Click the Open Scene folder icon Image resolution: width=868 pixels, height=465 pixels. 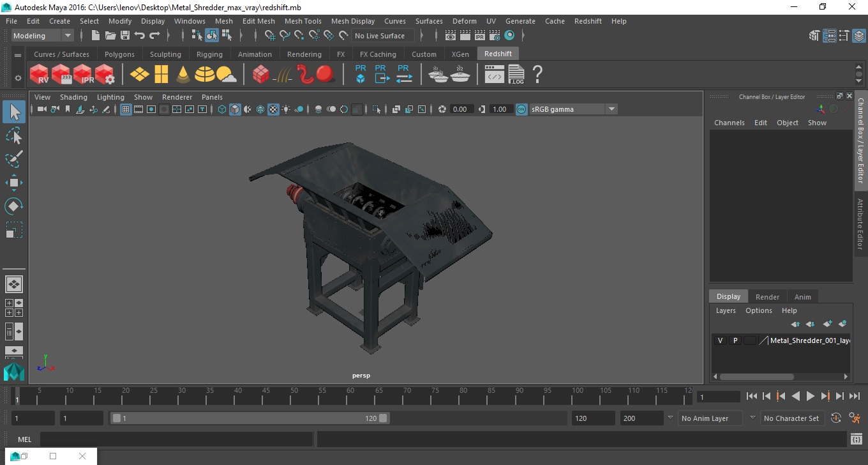tap(110, 36)
